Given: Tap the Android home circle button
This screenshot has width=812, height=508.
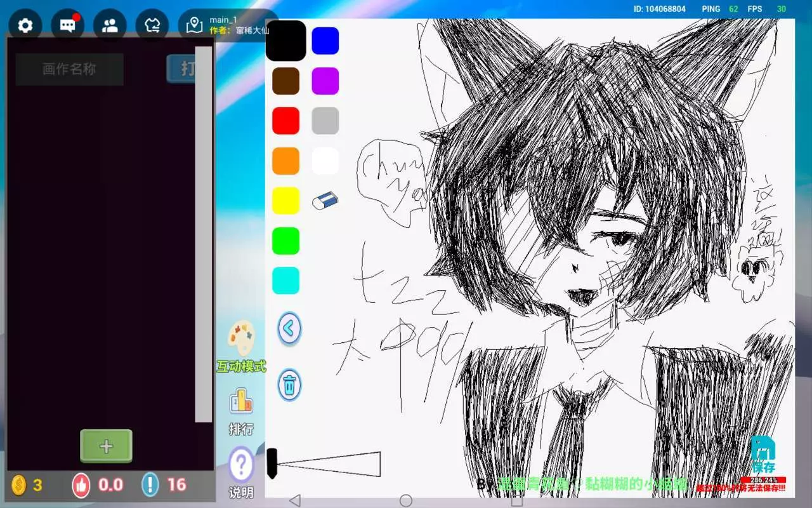Looking at the screenshot, I should tap(406, 500).
